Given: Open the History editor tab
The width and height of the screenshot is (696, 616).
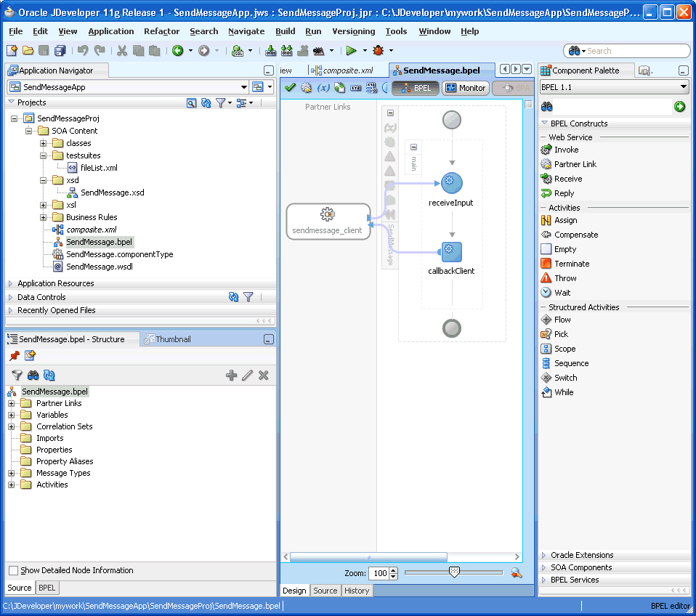Looking at the screenshot, I should coord(357,591).
